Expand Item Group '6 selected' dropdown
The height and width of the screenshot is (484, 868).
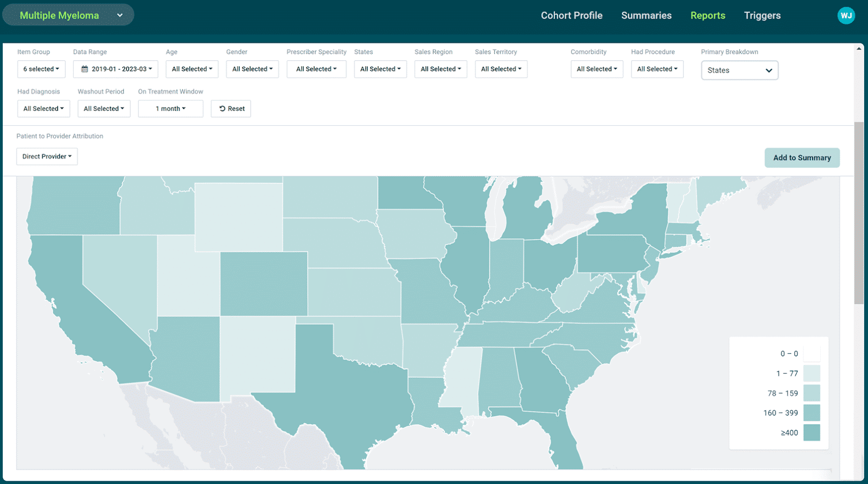point(41,69)
